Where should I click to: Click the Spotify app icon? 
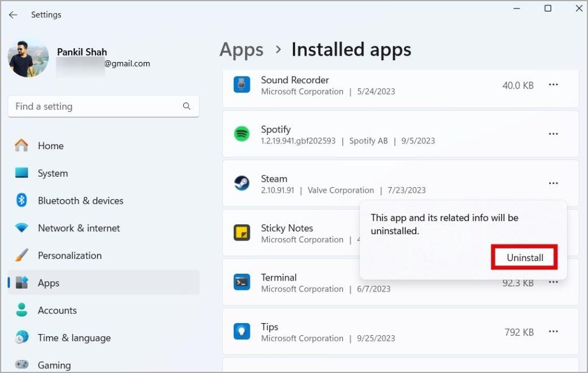242,134
